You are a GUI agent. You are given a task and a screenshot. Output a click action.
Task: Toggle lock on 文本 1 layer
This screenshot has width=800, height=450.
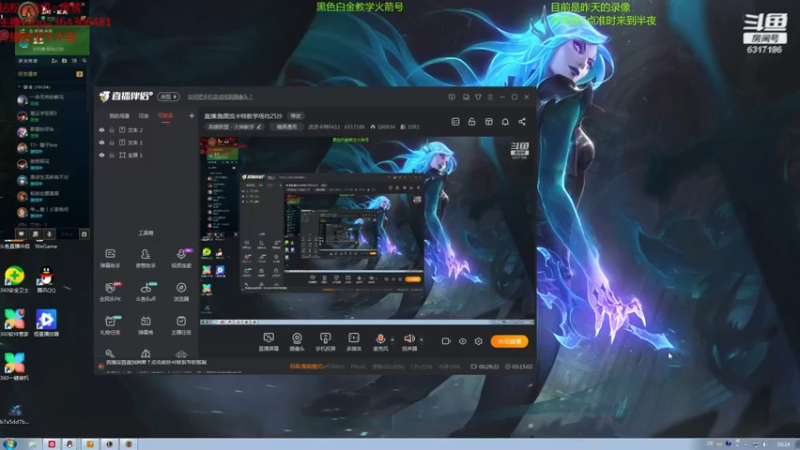click(112, 142)
